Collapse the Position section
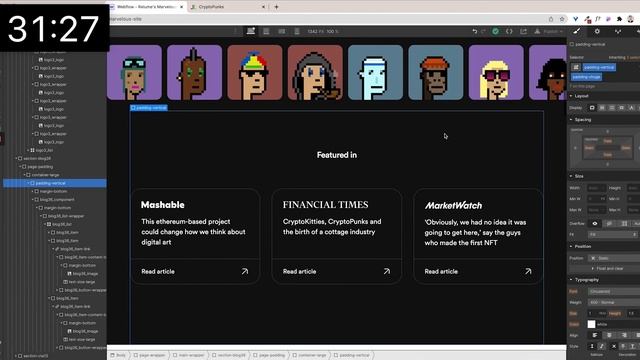 [x=571, y=247]
